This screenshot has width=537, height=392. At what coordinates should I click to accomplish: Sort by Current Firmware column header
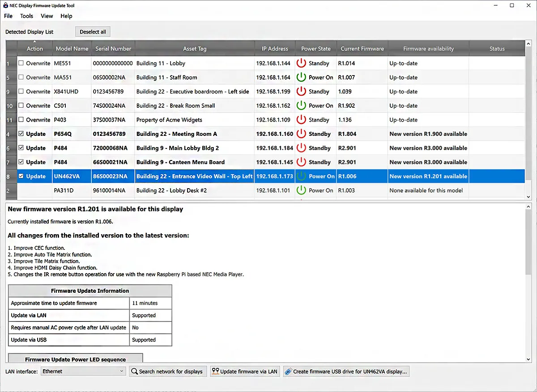(362, 49)
